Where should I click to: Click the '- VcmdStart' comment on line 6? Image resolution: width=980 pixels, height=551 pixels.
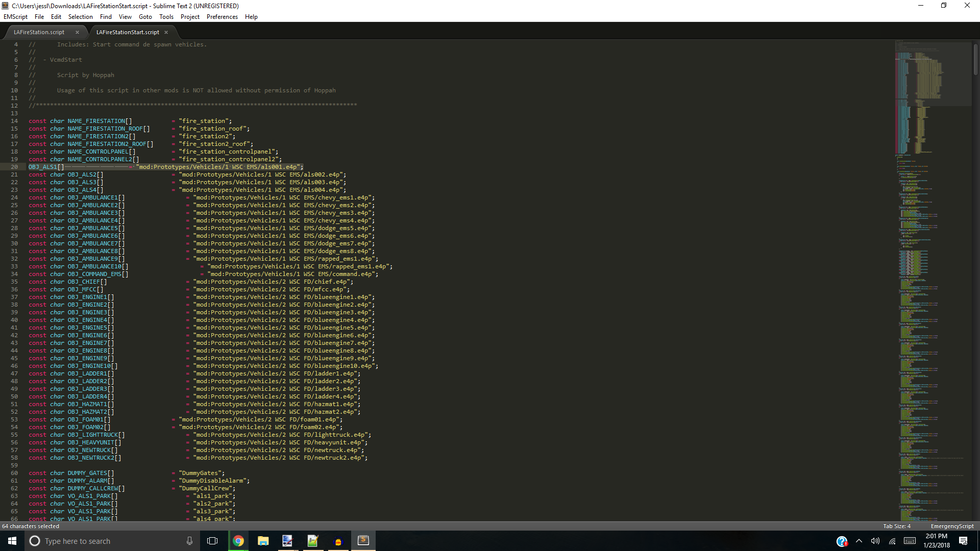pyautogui.click(x=62, y=60)
